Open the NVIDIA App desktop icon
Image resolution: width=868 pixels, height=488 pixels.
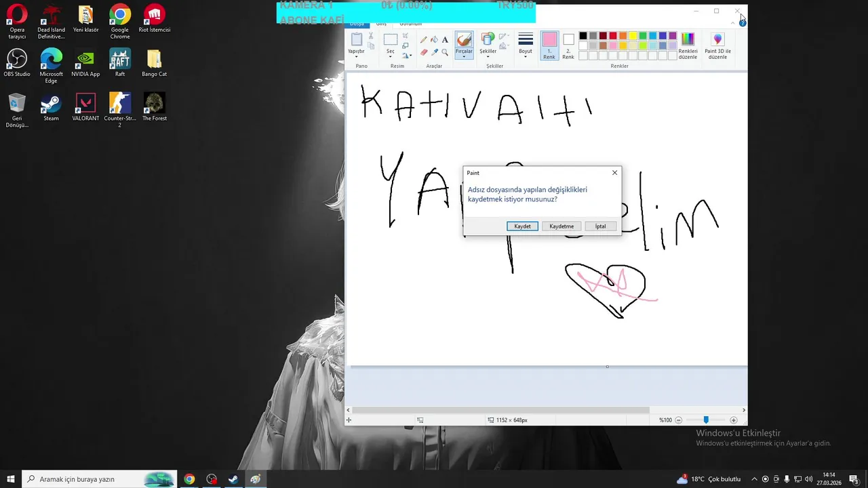85,63
